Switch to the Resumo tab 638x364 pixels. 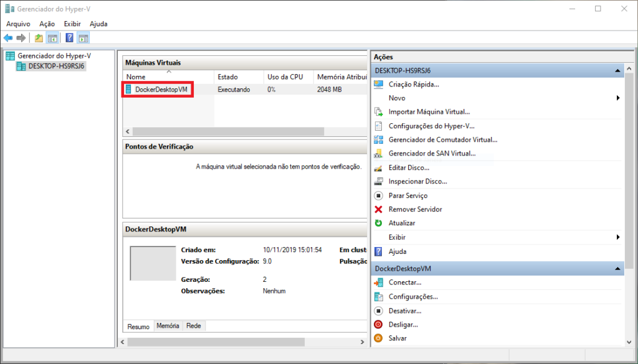pyautogui.click(x=138, y=326)
